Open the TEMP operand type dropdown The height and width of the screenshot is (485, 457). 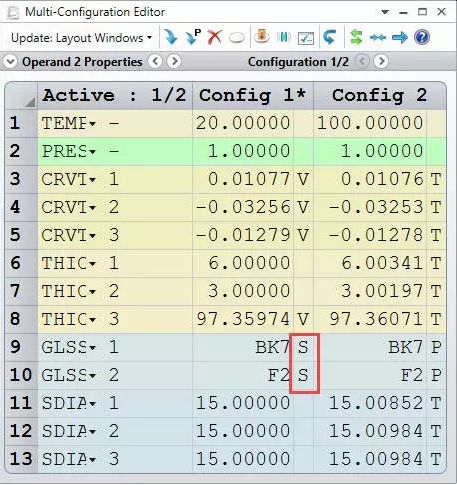[92, 124]
